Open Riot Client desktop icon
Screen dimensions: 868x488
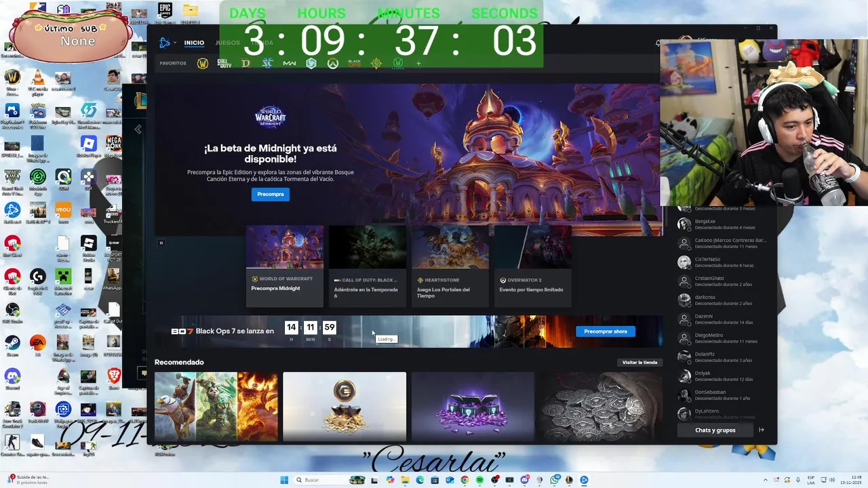12,247
